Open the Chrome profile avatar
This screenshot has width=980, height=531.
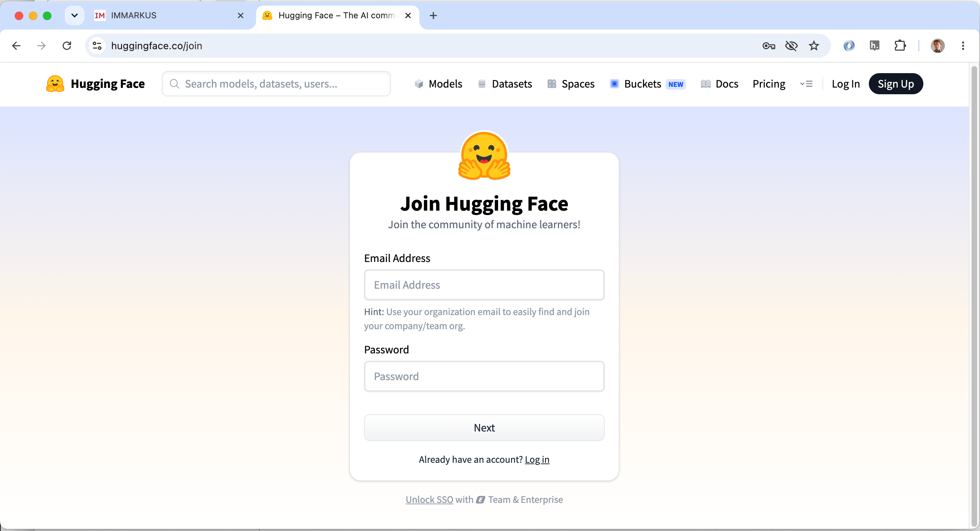point(937,46)
